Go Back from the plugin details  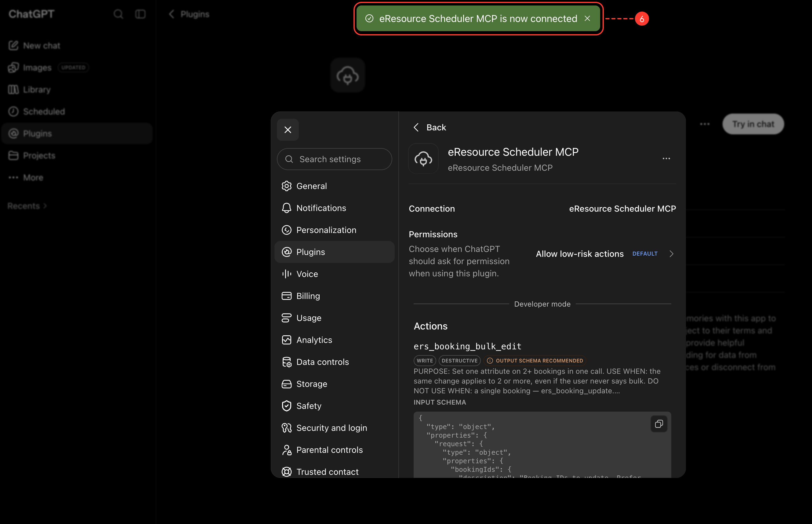pos(429,127)
